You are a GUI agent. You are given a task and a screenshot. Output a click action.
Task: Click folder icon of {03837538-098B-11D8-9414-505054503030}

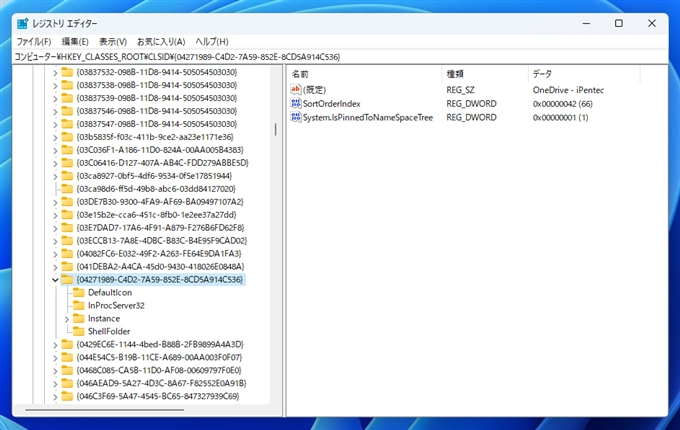pyautogui.click(x=67, y=85)
